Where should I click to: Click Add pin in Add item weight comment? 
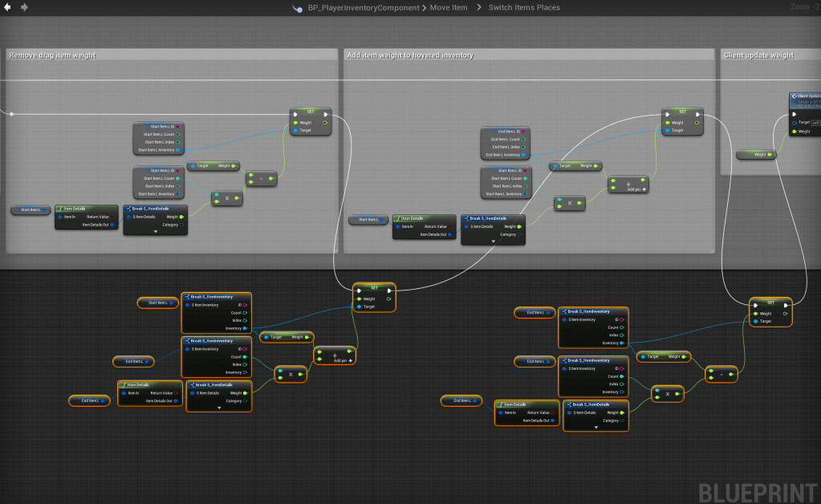tap(636, 189)
